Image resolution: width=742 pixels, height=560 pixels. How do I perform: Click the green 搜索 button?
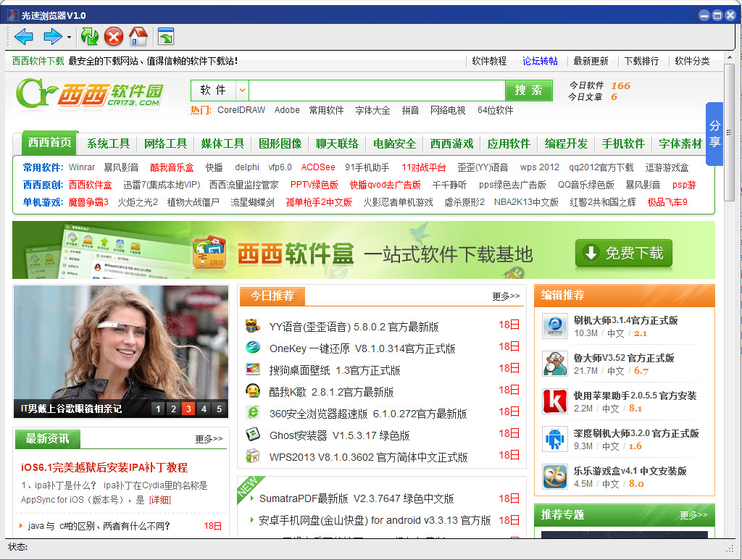pos(528,91)
